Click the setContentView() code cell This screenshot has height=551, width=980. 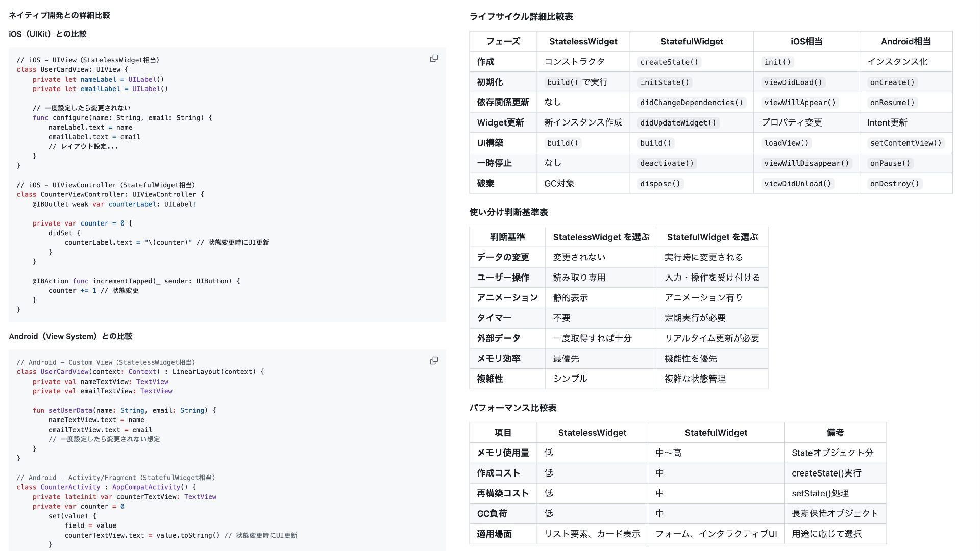[905, 143]
